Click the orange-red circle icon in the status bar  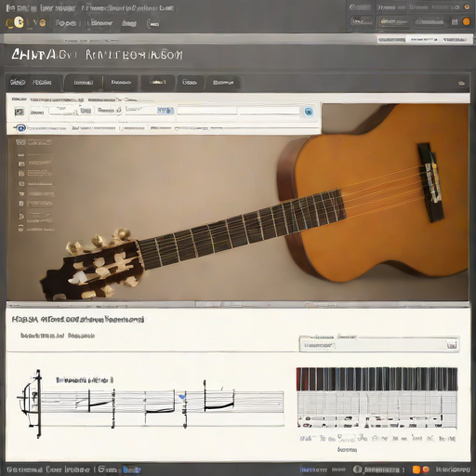[x=426, y=469]
